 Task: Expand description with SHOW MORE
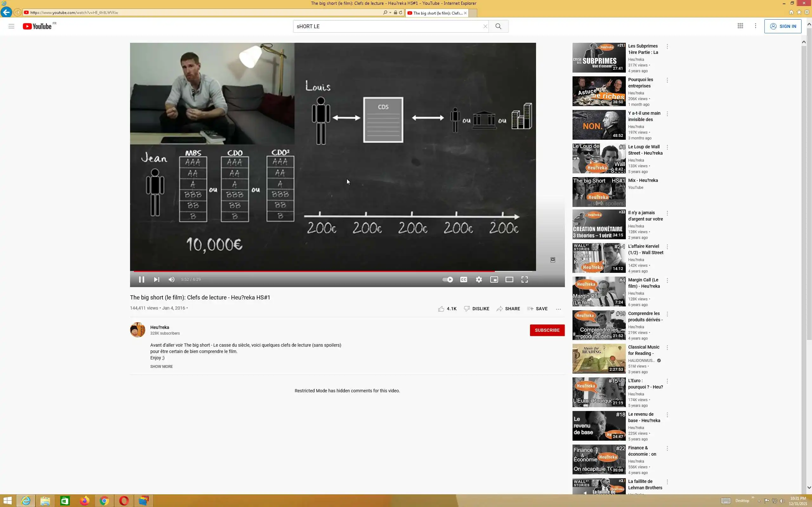click(161, 367)
